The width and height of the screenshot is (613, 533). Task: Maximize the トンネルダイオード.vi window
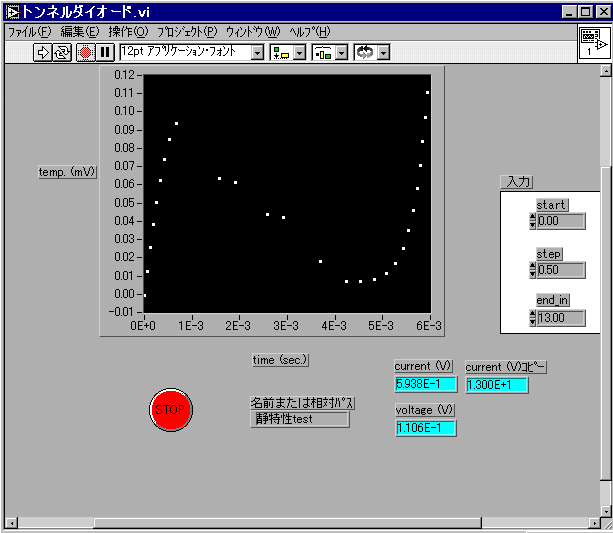tap(585, 12)
